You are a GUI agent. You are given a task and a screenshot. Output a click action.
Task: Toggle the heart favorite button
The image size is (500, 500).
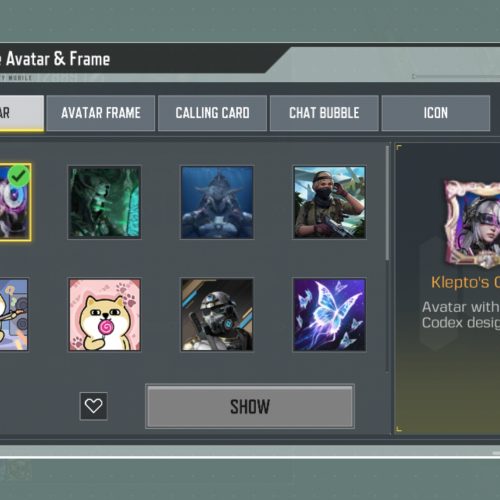click(93, 406)
